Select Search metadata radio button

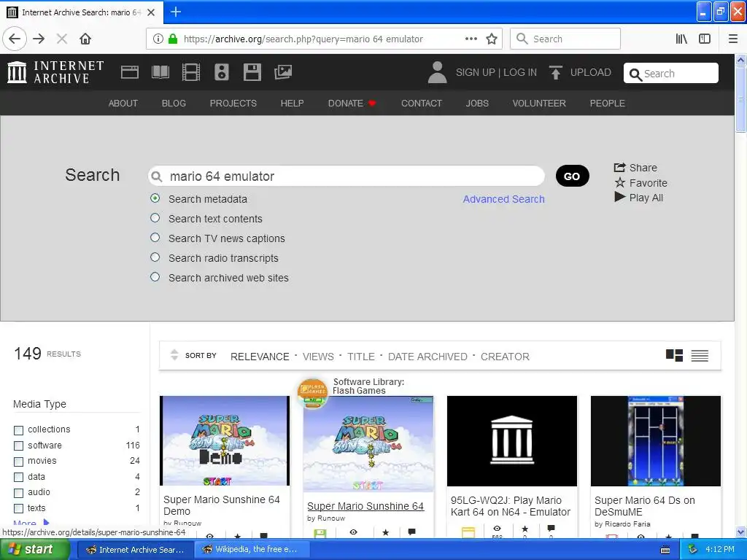[x=155, y=198]
